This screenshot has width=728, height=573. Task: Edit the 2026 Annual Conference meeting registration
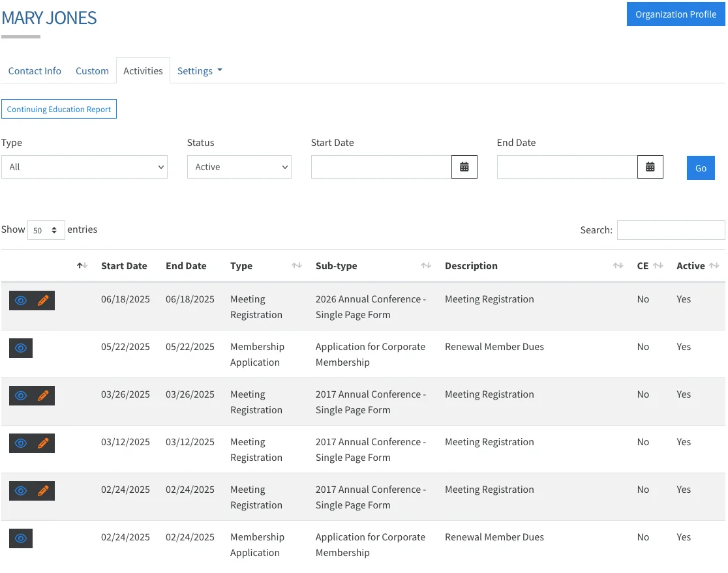pos(42,300)
